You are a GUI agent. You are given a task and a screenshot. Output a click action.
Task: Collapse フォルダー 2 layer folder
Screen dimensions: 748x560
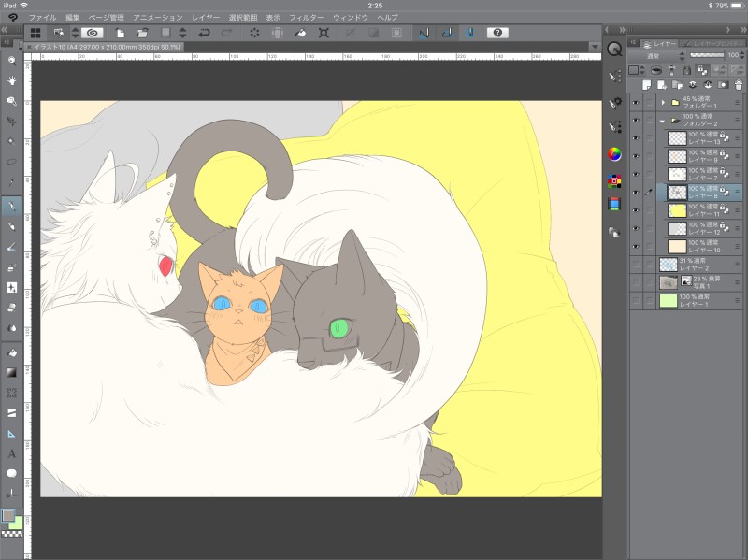pos(662,121)
